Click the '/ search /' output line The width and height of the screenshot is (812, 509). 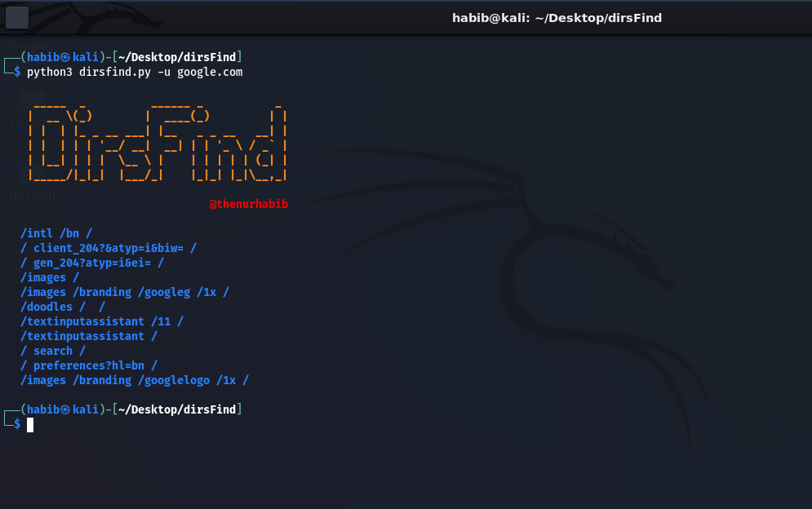click(x=53, y=351)
